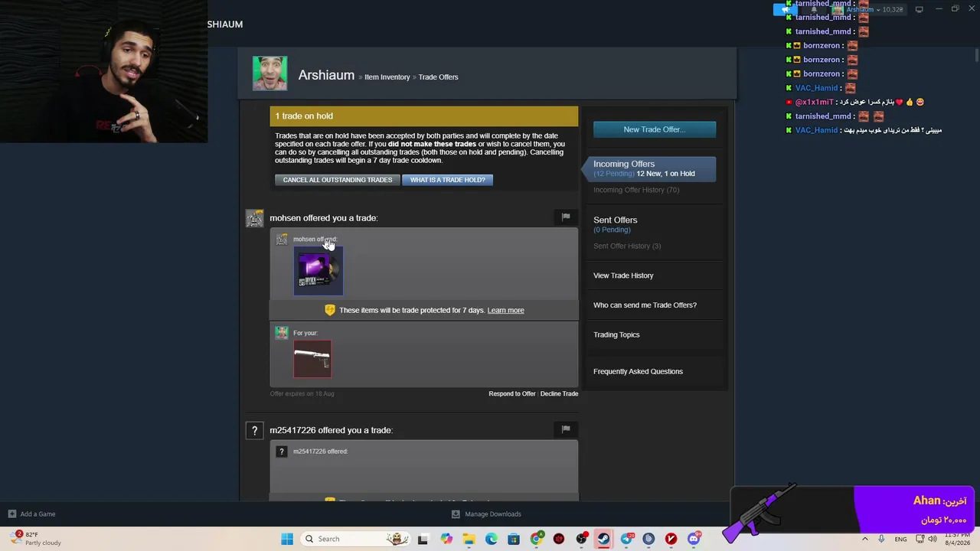980x551 pixels.
Task: Enter Steam Big Picture mode
Action: [919, 9]
